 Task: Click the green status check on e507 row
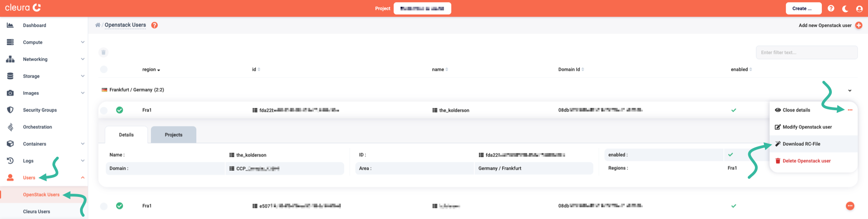point(119,206)
